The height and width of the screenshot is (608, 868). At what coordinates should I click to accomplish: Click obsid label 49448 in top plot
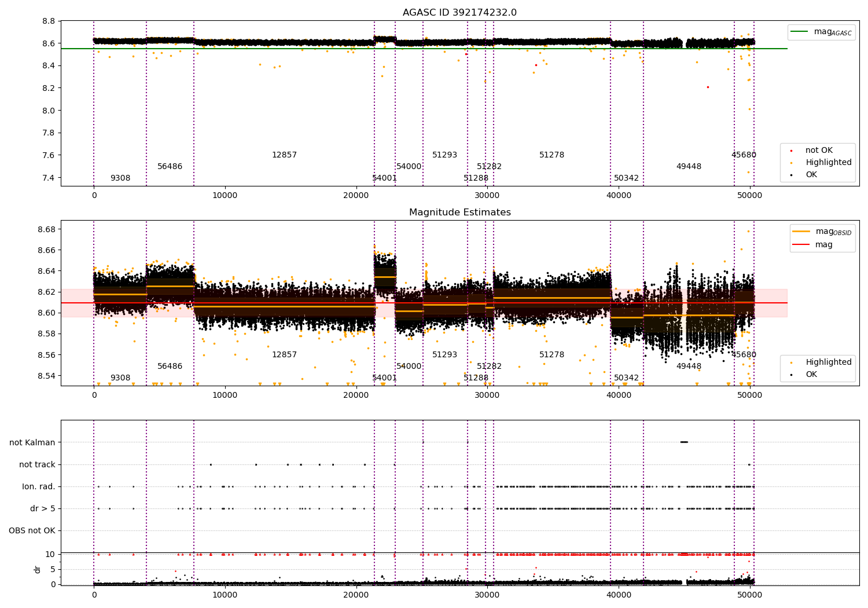689,167
